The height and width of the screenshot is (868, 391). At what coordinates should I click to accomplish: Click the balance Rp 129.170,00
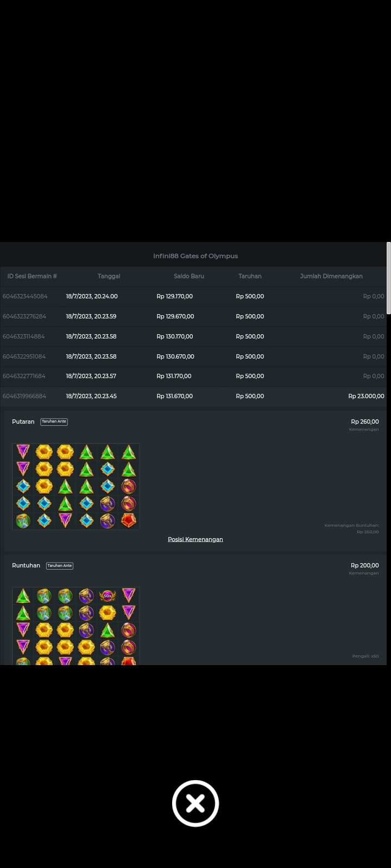[x=175, y=296]
